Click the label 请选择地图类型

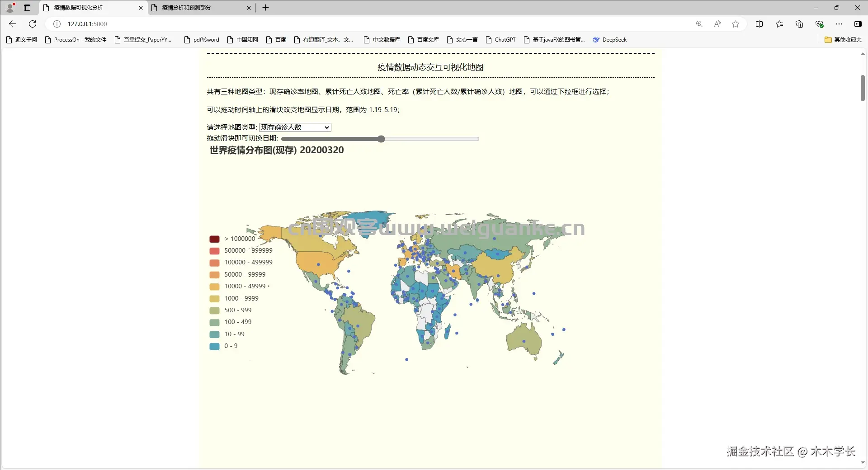tap(232, 127)
